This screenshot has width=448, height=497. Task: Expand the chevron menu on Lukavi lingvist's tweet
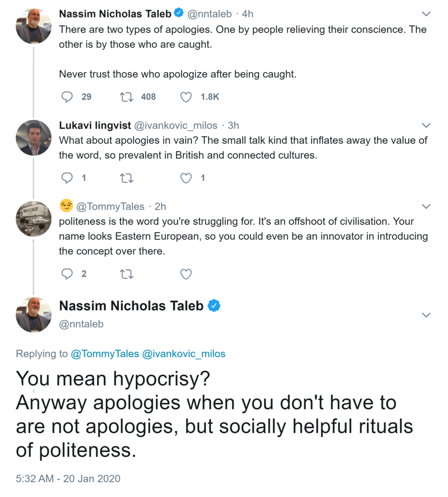(x=426, y=125)
